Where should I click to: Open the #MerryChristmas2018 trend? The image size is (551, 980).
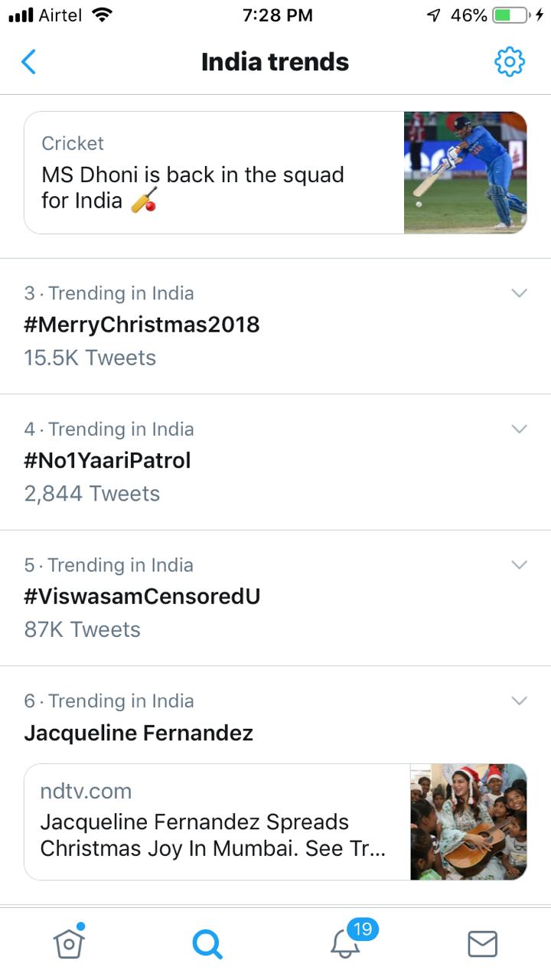click(142, 325)
